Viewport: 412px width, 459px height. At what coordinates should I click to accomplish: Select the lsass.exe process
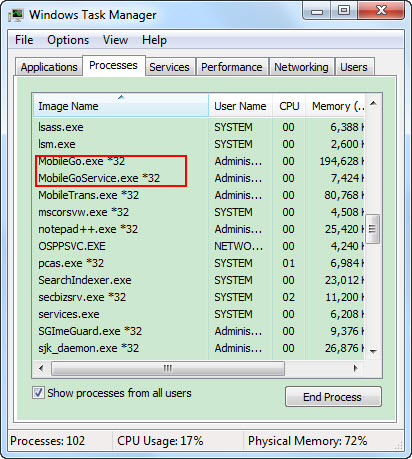tap(199, 127)
